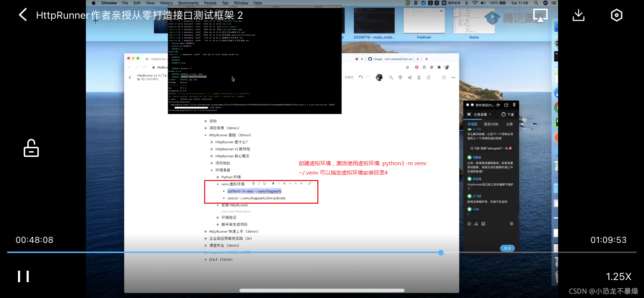Select the Postman window thumbnail
The height and width of the screenshot is (298, 644).
click(424, 21)
